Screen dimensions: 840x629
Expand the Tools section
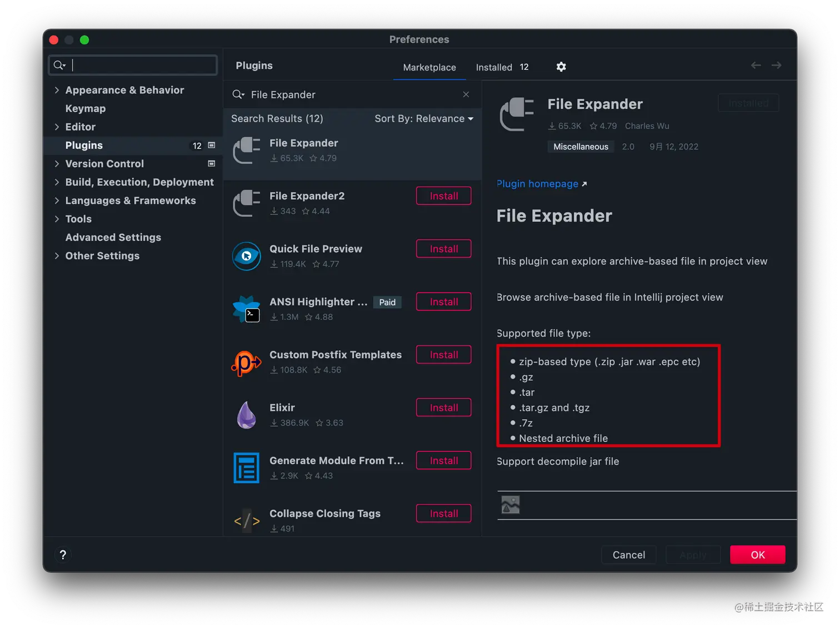[57, 219]
